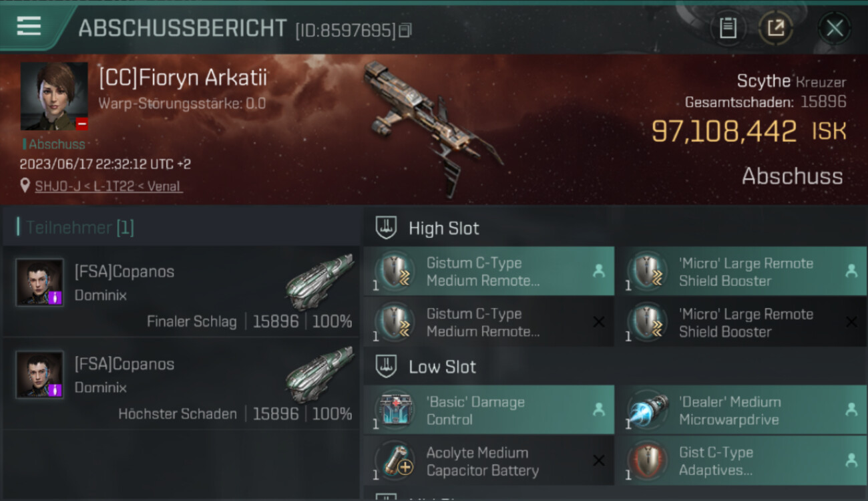
Task: Select Acolyte Medium Capacitor Battery icon
Action: point(396,461)
